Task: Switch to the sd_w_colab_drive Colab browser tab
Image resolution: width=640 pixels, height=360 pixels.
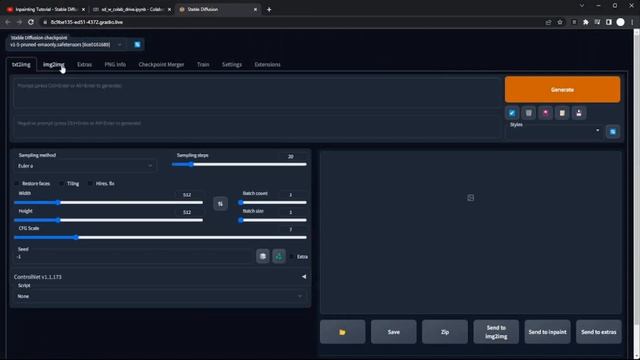Action: [x=131, y=9]
